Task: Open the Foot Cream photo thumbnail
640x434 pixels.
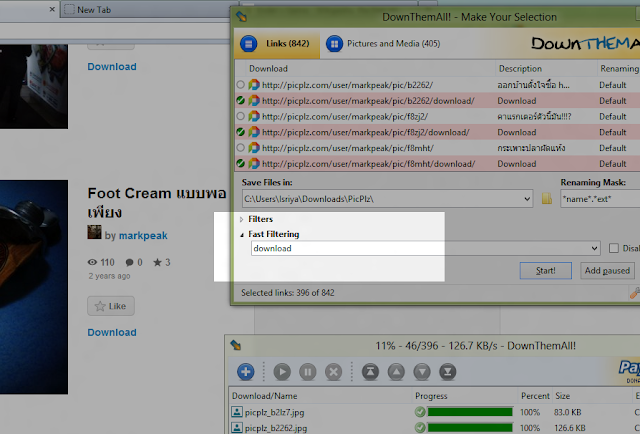Action: click(x=34, y=287)
